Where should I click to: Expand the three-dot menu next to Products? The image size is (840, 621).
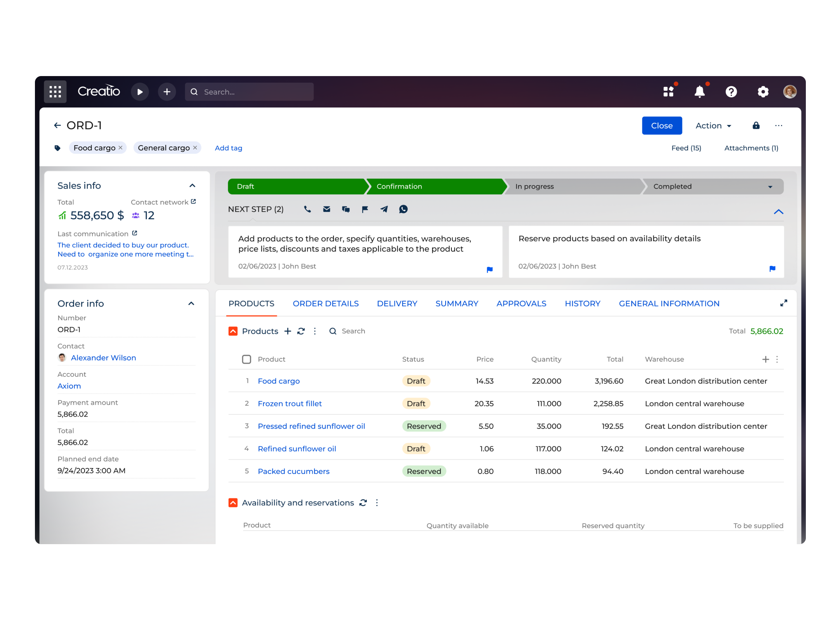click(316, 331)
